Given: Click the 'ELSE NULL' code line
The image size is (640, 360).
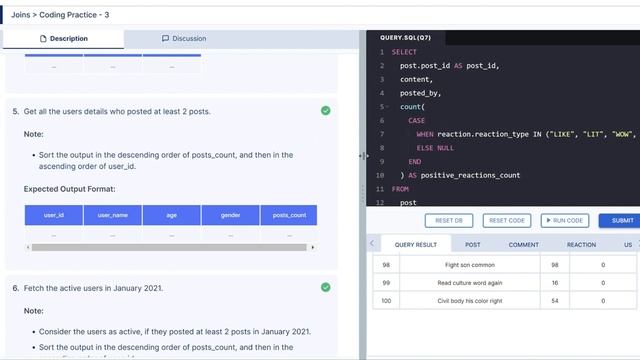Looking at the screenshot, I should [435, 148].
